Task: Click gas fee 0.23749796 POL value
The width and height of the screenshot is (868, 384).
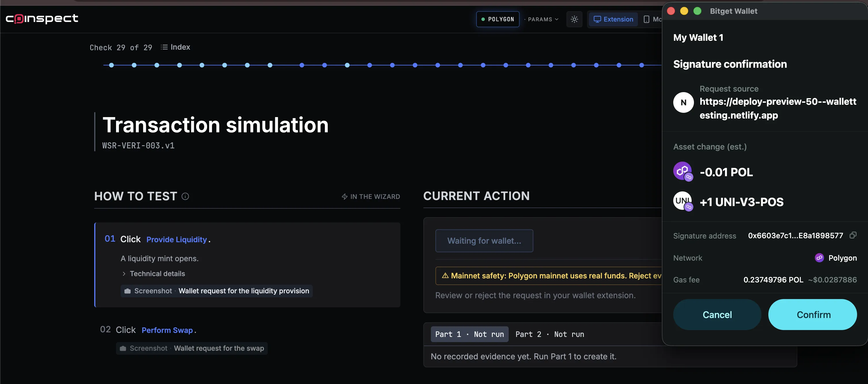Action: point(773,280)
